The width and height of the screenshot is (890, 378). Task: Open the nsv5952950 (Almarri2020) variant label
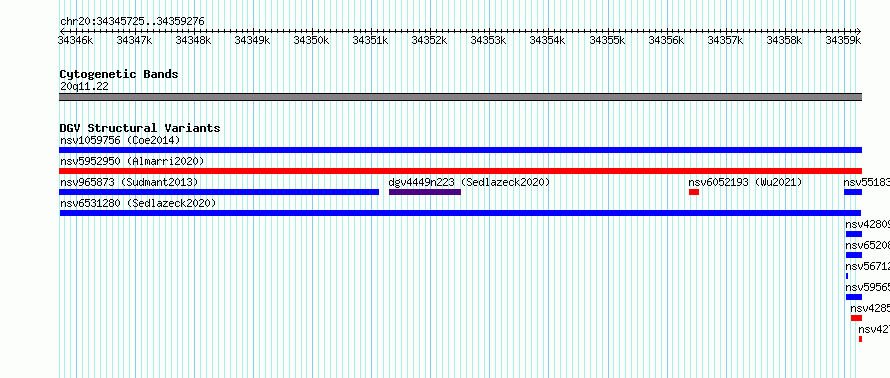(132, 161)
